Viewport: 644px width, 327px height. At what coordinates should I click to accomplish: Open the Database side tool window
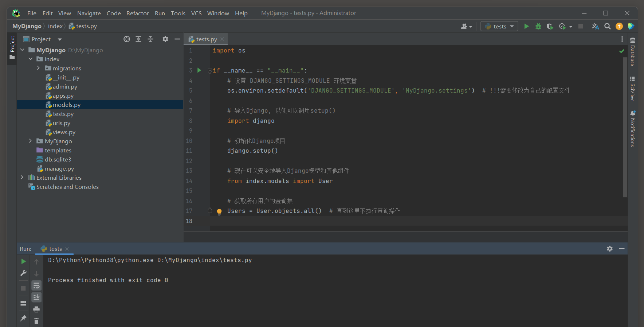(x=633, y=51)
